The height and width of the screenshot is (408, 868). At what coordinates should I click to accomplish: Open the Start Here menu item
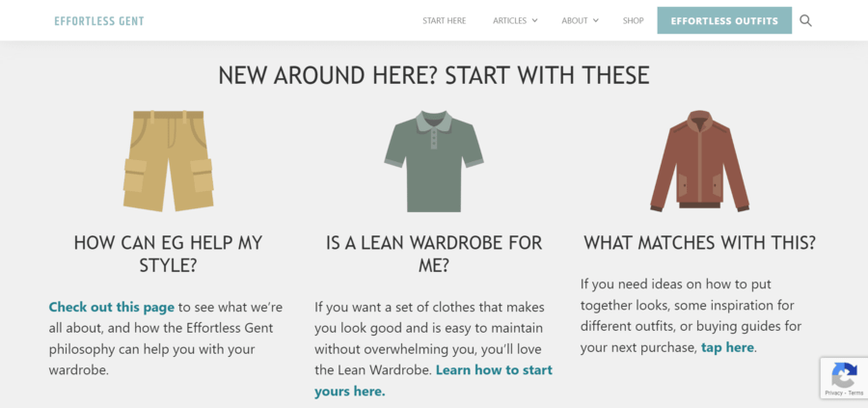[x=444, y=20]
